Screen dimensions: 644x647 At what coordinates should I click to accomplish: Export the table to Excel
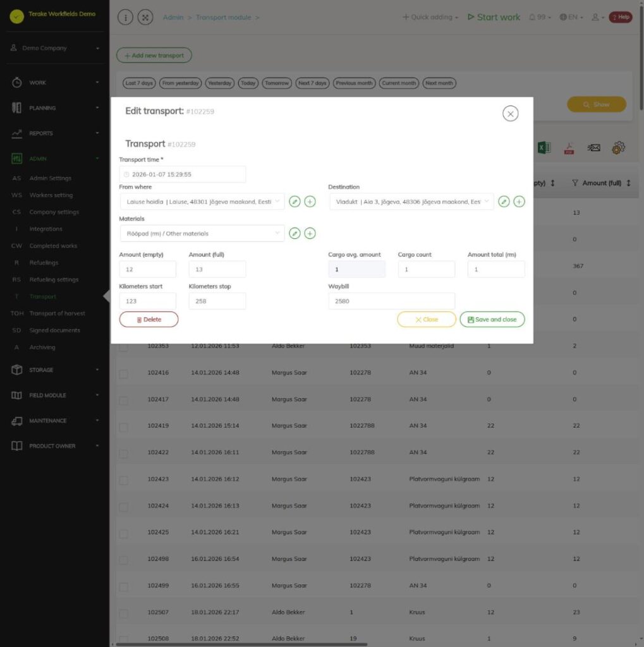(x=544, y=147)
